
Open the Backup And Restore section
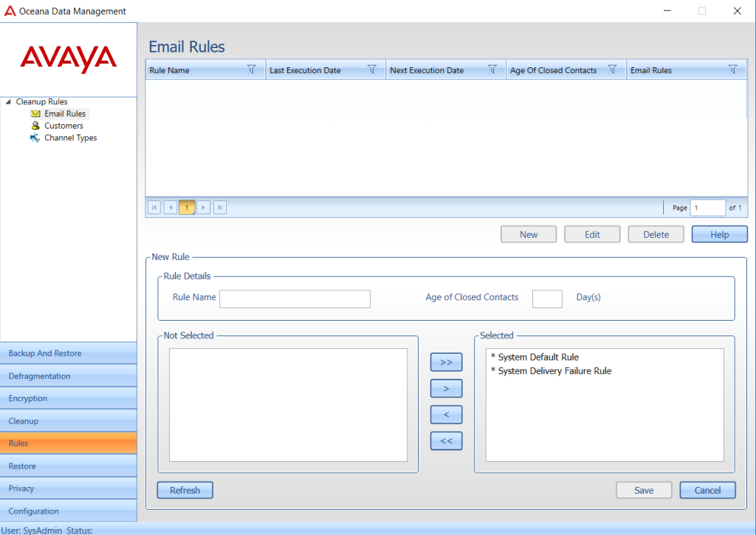click(x=69, y=353)
